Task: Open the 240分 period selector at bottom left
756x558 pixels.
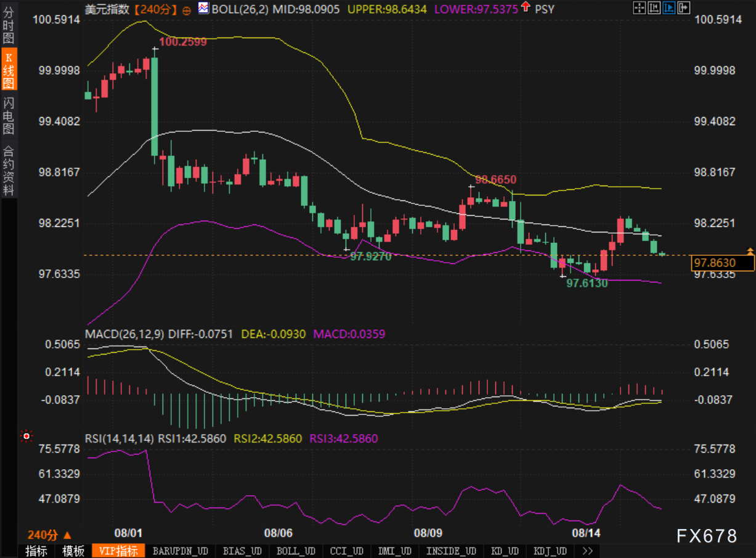Action: click(49, 535)
